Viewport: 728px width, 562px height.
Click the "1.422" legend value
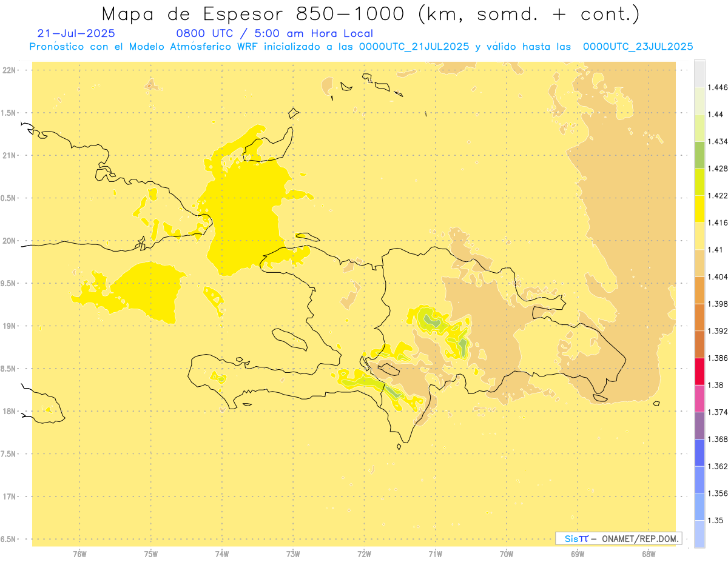pyautogui.click(x=717, y=195)
